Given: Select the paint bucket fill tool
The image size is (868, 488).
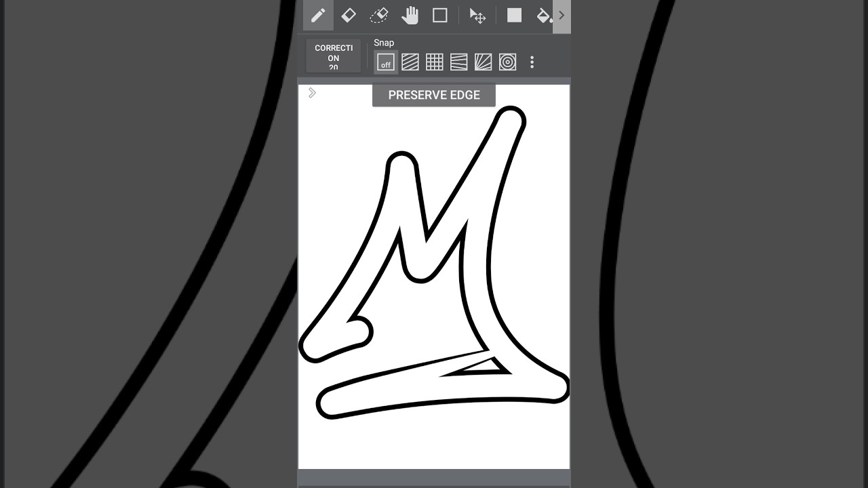Looking at the screenshot, I should click(544, 15).
